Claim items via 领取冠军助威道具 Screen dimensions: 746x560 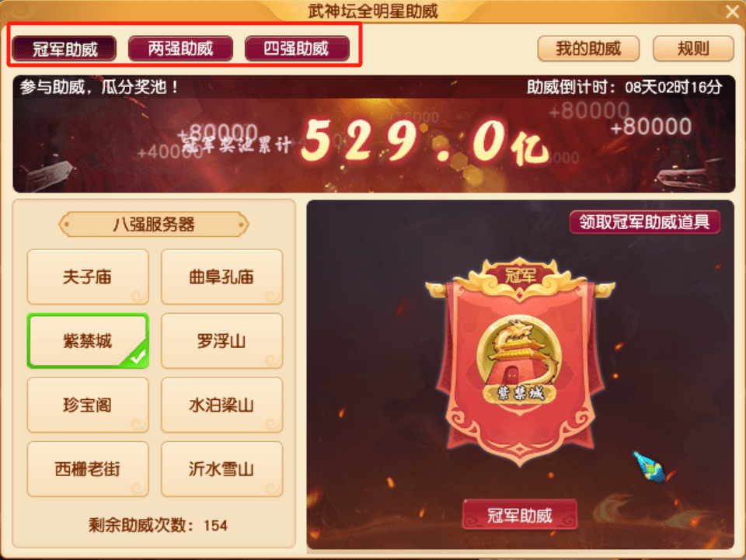click(645, 222)
